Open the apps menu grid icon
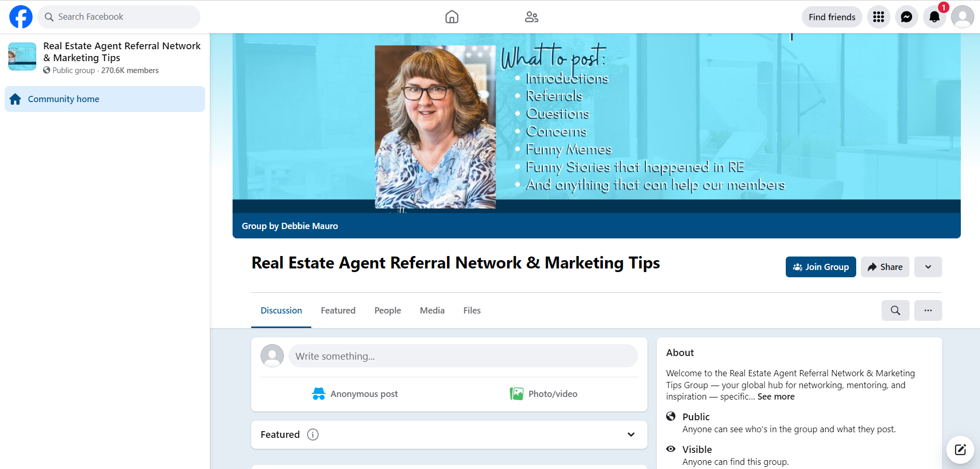Viewport: 980px width, 469px height. 878,17
